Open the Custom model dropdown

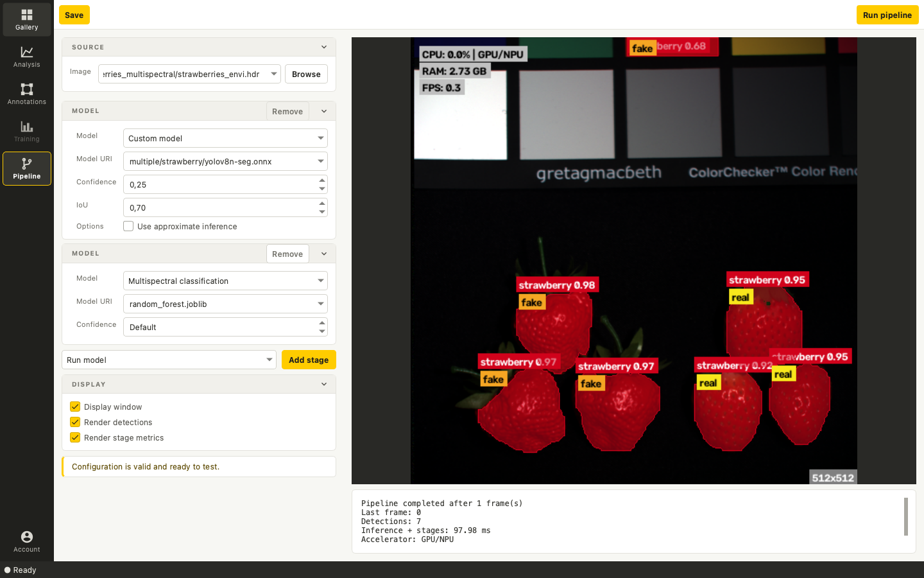(225, 138)
